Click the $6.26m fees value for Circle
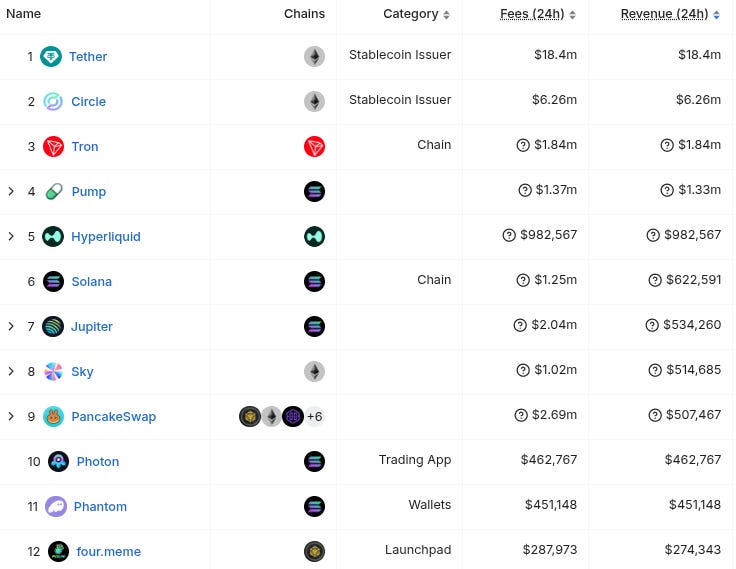The width and height of the screenshot is (736, 569). [x=554, y=100]
